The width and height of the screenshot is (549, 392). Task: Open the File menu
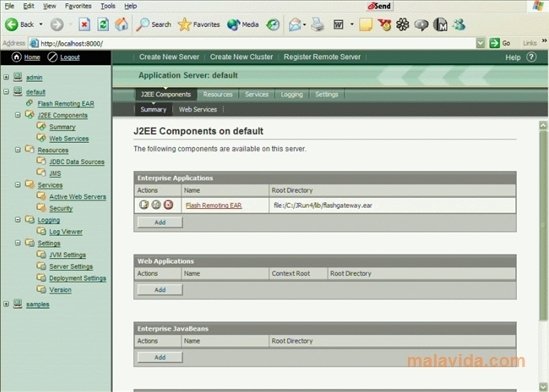click(9, 6)
